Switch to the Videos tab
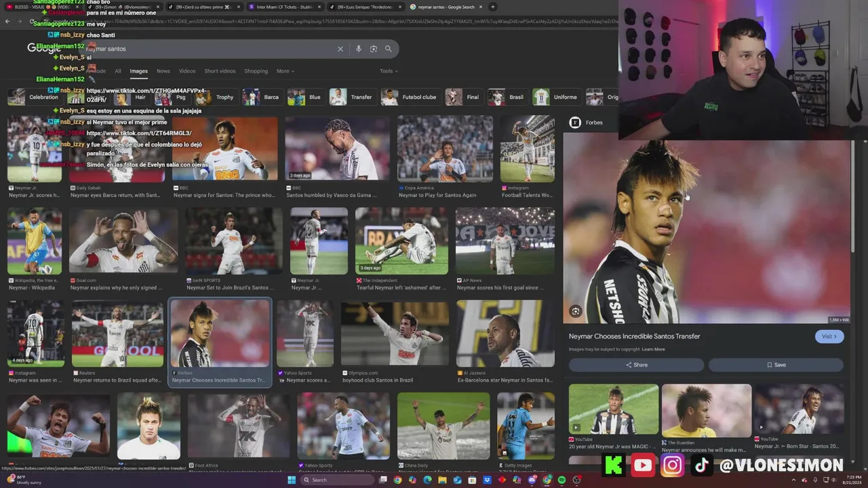This screenshot has height=488, width=868. tap(187, 71)
